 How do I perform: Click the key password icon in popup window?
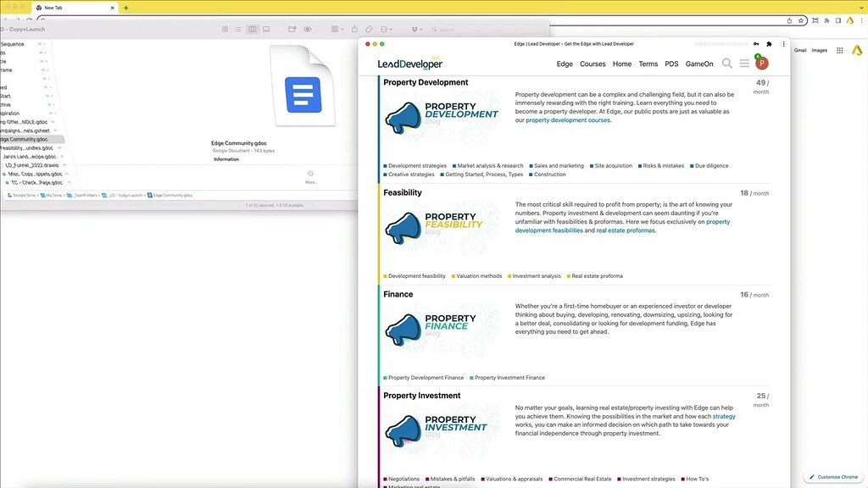point(756,44)
